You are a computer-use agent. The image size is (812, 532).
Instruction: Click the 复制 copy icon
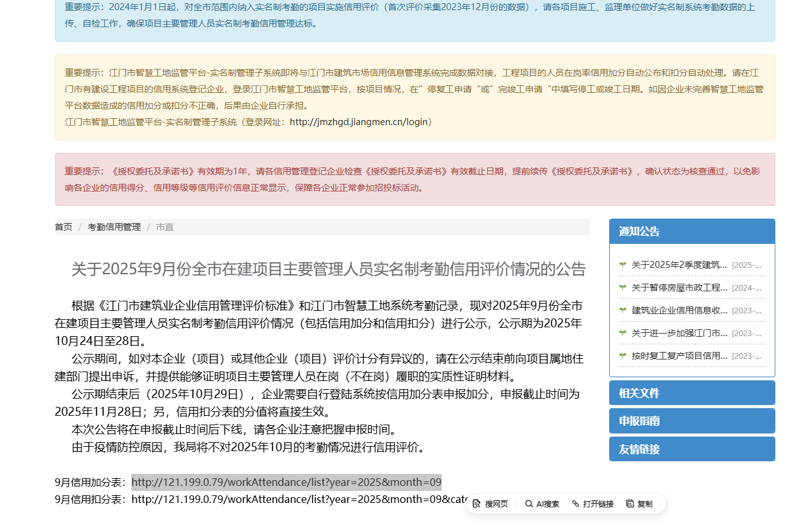pyautogui.click(x=630, y=504)
